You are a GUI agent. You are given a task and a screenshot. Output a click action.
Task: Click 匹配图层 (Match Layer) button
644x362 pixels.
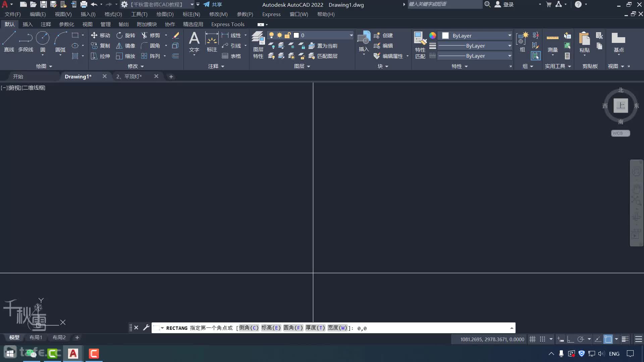point(323,56)
